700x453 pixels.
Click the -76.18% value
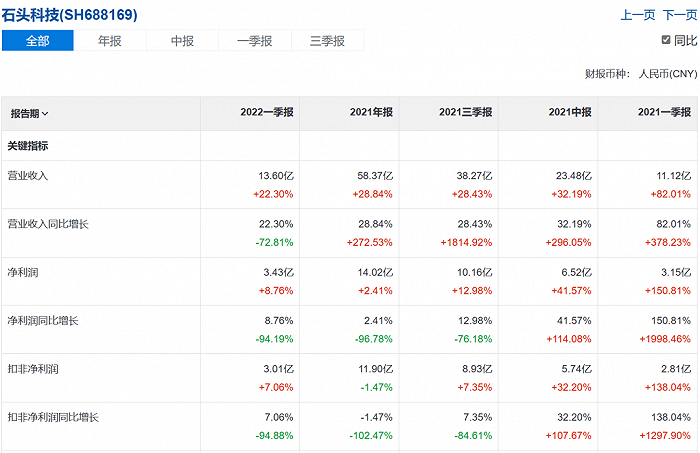click(x=473, y=339)
